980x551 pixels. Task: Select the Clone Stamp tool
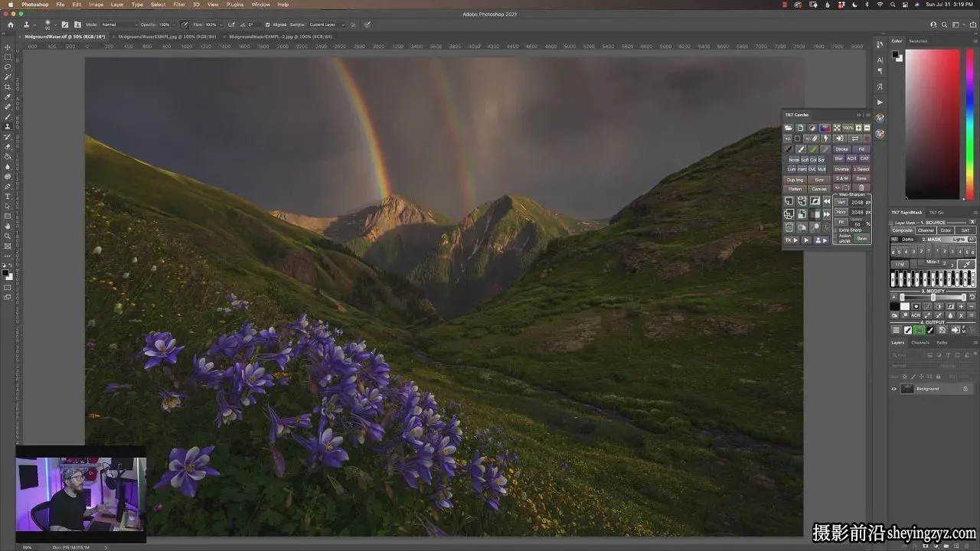pos(8,126)
